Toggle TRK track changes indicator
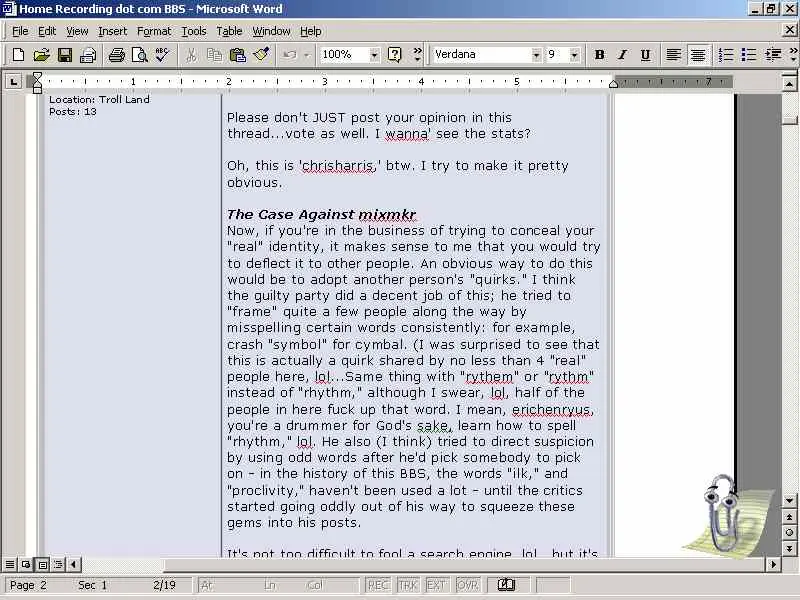This screenshot has height=600, width=800. pos(408,585)
